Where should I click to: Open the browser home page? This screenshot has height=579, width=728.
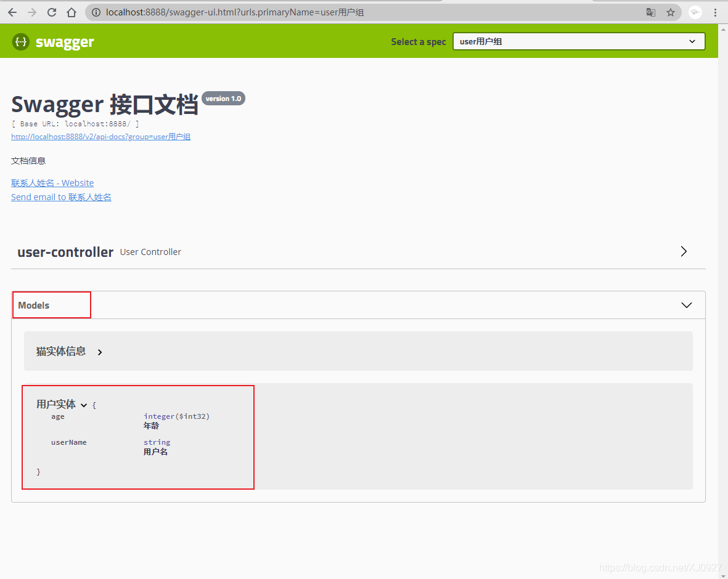[72, 12]
